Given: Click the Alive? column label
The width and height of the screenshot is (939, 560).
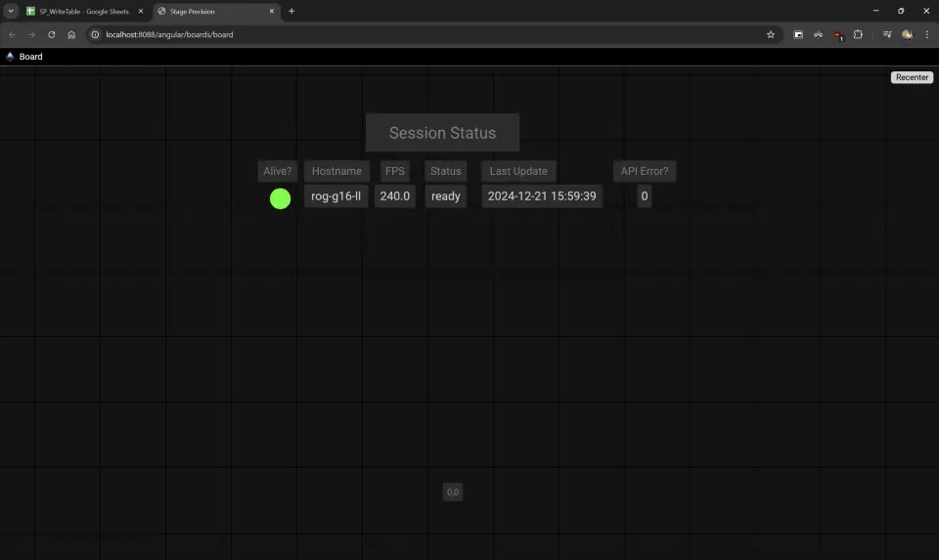Looking at the screenshot, I should pos(277,171).
